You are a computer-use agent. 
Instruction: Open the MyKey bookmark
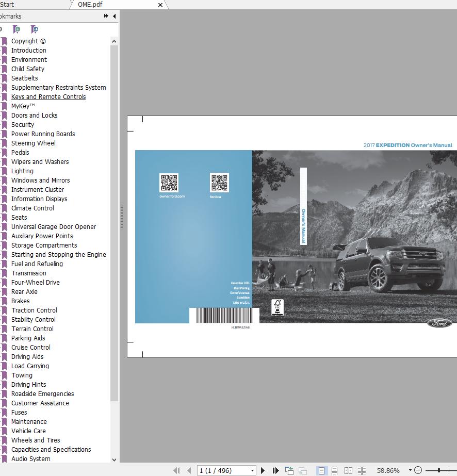pos(23,106)
